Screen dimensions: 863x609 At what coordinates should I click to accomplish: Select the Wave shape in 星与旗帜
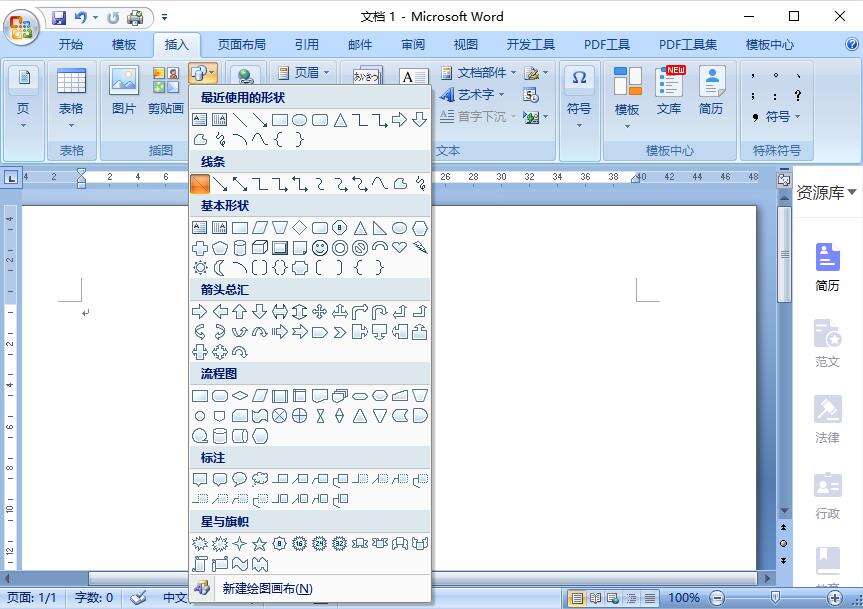(x=240, y=564)
